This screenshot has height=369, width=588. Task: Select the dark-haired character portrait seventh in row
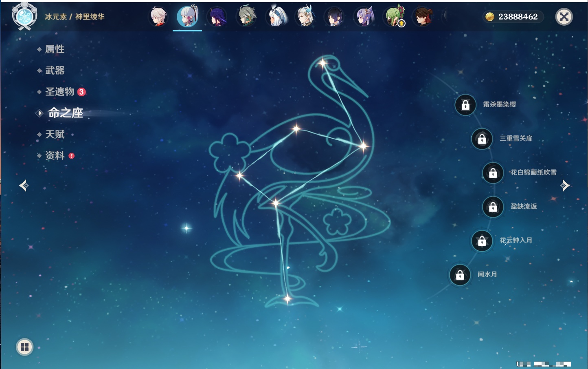[334, 17]
